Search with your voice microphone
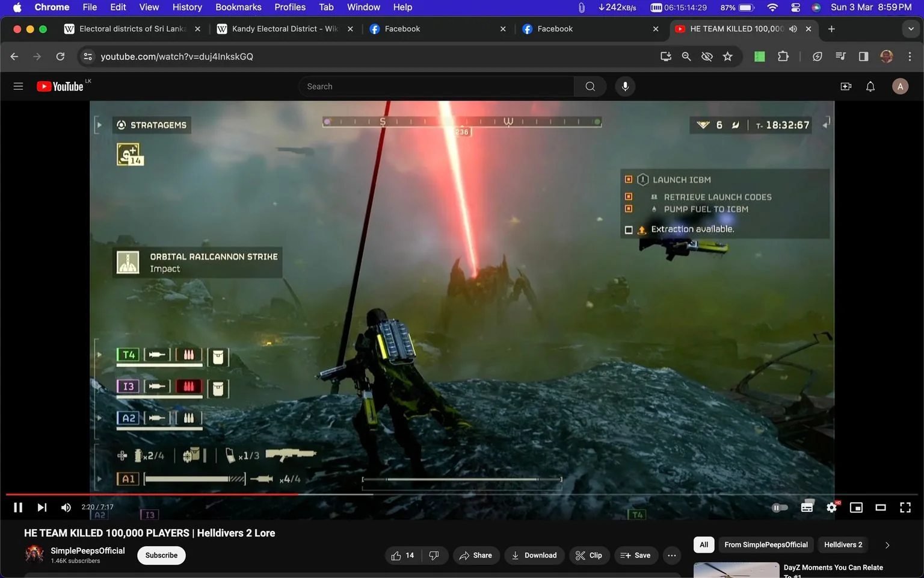Image resolution: width=924 pixels, height=578 pixels. pyautogui.click(x=625, y=86)
